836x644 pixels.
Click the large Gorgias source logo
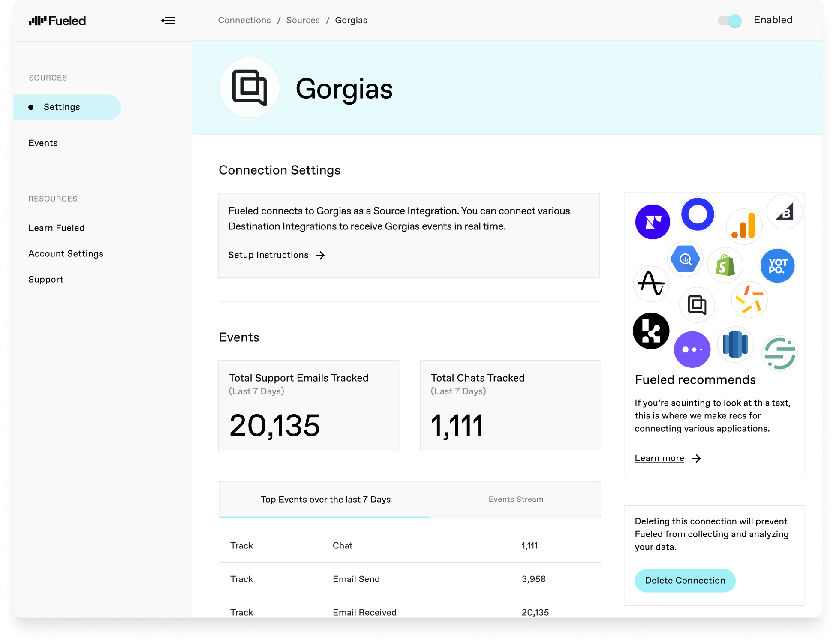[250, 87]
